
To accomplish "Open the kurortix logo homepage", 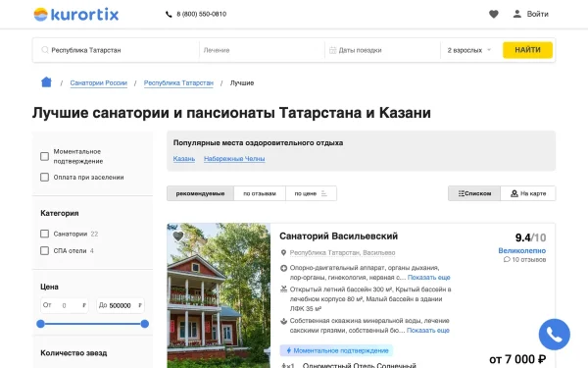I will coord(76,15).
